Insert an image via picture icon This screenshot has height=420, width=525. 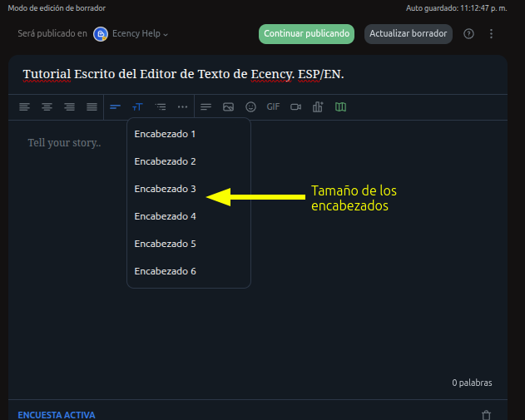[228, 107]
